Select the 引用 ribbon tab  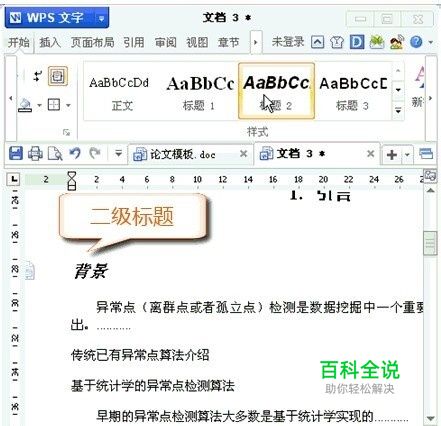click(134, 43)
